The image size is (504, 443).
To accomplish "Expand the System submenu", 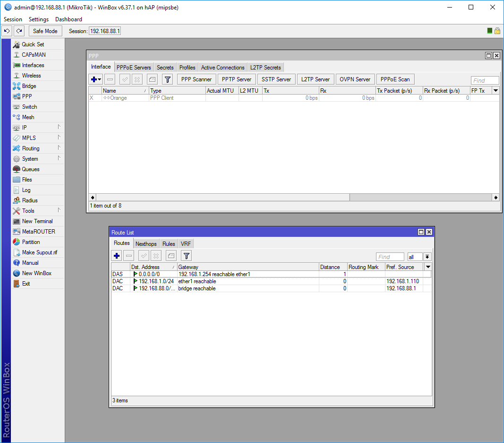I will point(37,158).
